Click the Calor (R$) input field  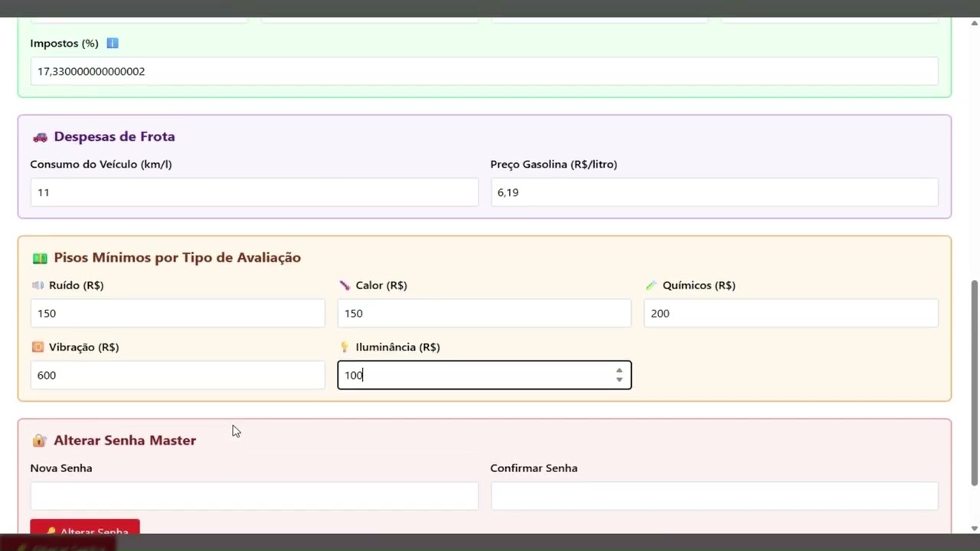(484, 313)
